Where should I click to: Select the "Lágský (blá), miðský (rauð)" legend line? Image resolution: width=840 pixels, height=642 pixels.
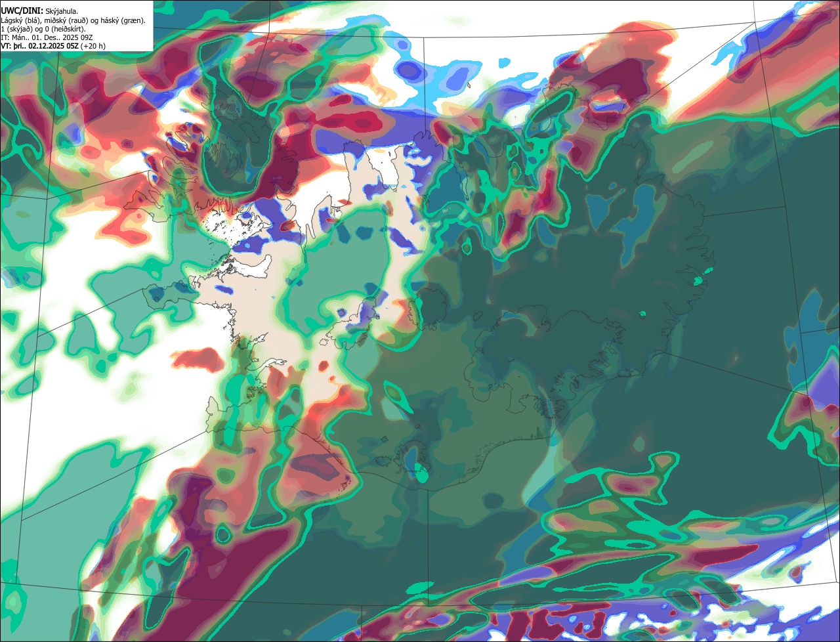coord(73,20)
